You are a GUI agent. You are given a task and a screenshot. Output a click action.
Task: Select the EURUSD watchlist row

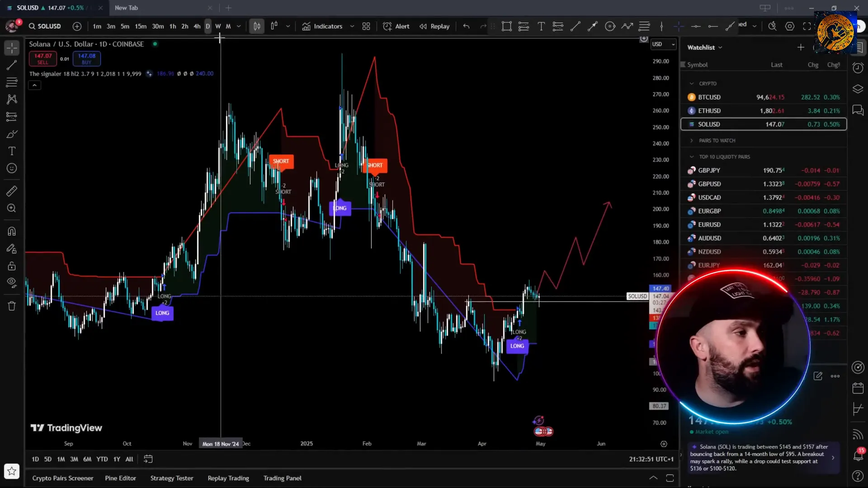(764, 225)
